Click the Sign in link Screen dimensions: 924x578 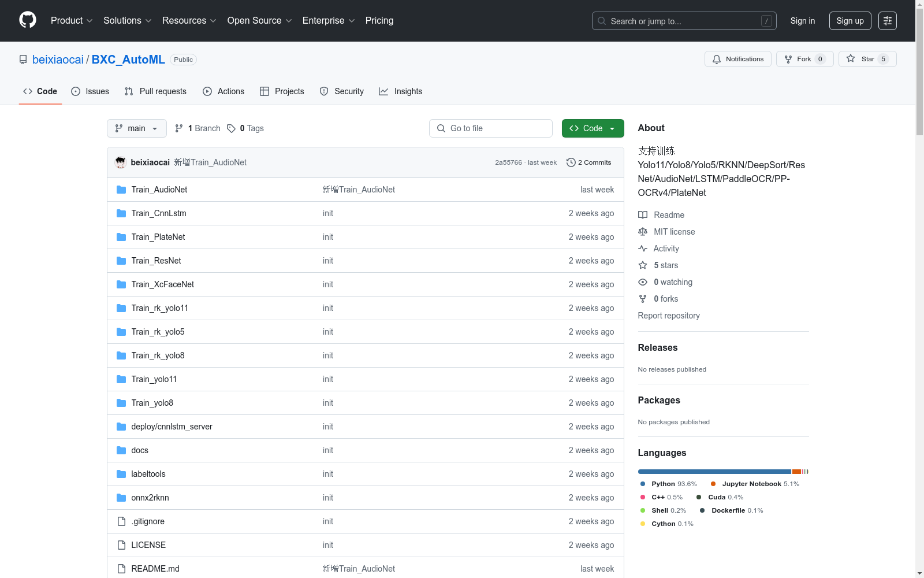[803, 21]
